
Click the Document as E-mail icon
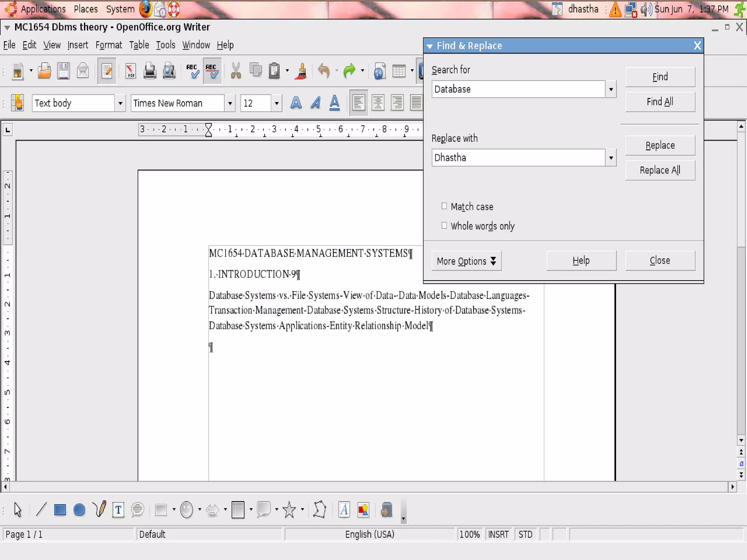click(83, 71)
